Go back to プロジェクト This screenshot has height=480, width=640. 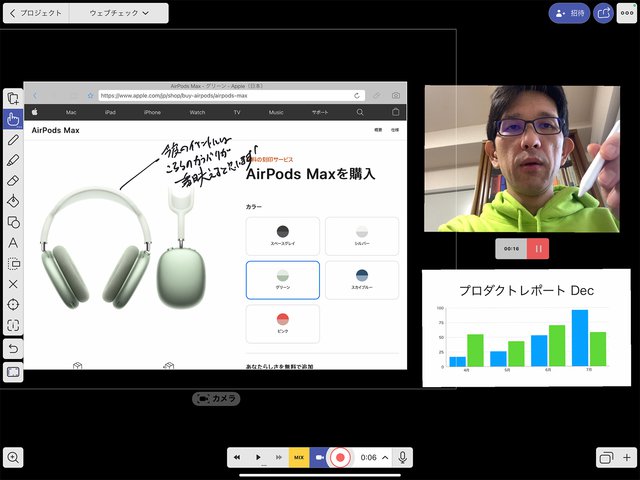coord(36,13)
